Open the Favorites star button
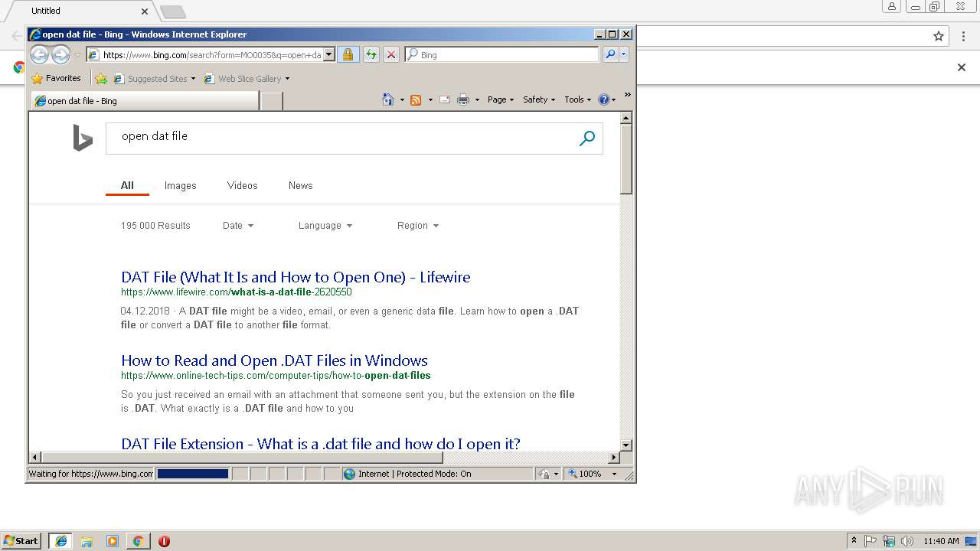 [x=56, y=78]
